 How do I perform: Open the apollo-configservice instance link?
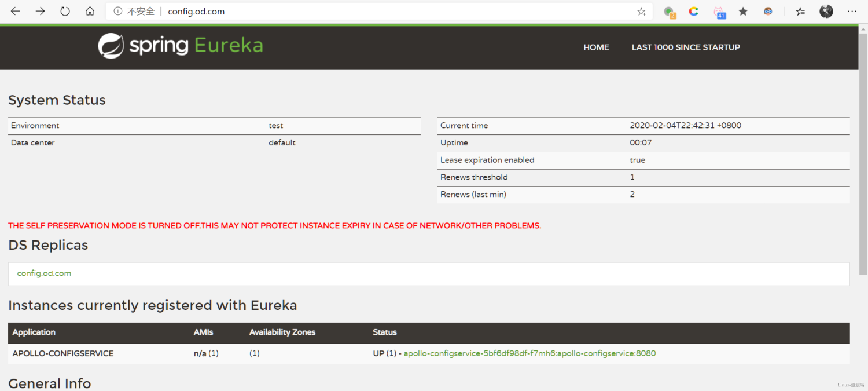529,353
